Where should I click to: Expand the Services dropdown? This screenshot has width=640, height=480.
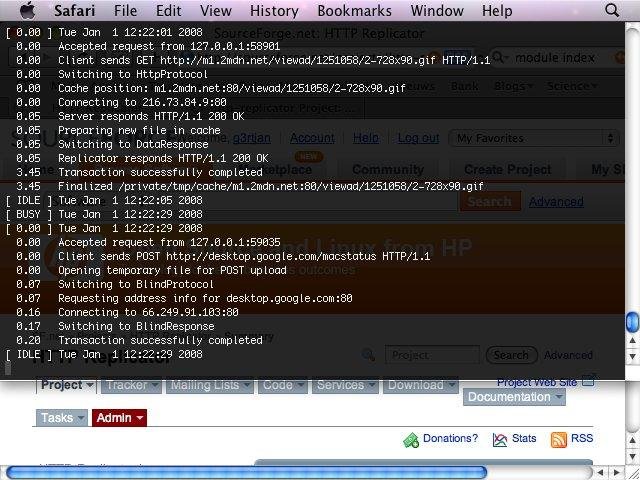[x=345, y=385]
